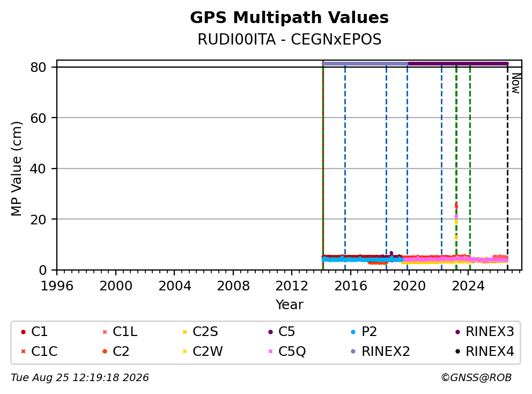Click the C1C legend entry
The height and width of the screenshot is (394, 532).
tap(39, 351)
